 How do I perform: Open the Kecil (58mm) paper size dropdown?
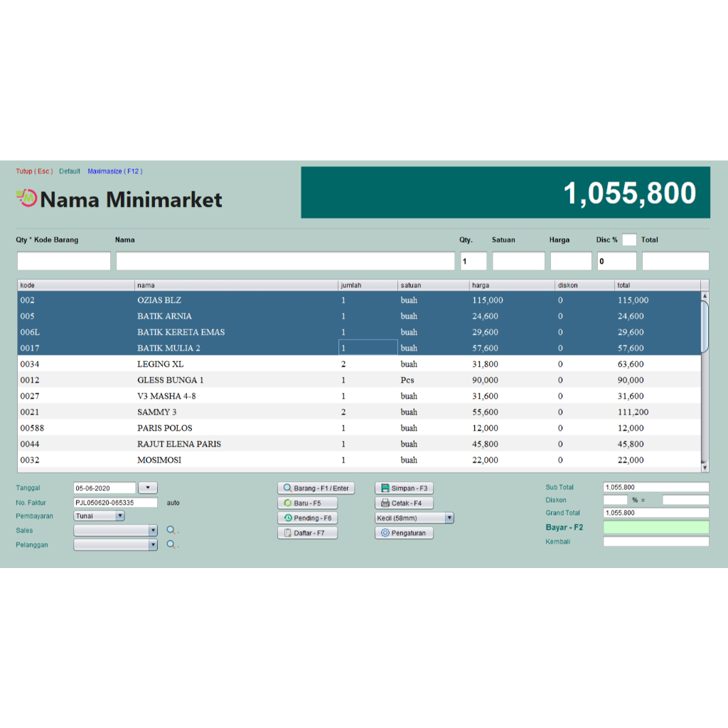click(x=449, y=518)
